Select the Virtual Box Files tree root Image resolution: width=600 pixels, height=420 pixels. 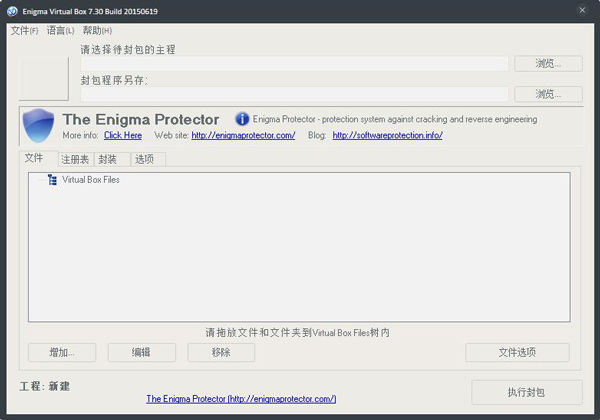coord(91,179)
